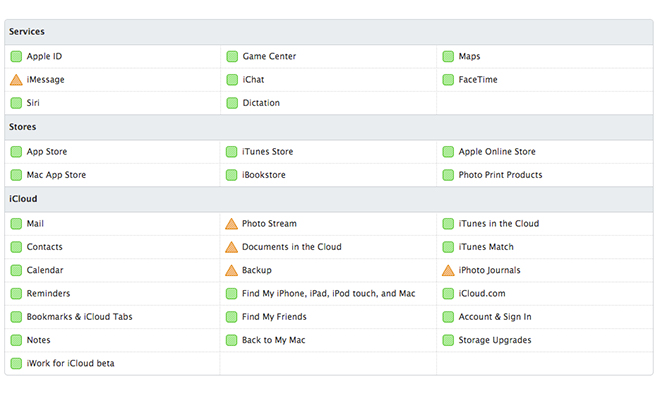
Task: Click the orange warning triangle beside Backup
Action: 232,270
